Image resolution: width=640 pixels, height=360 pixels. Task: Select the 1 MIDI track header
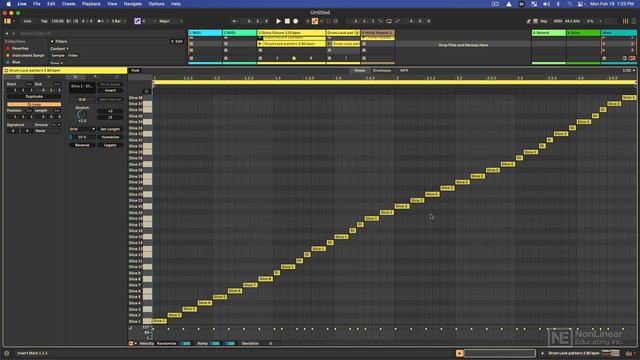click(205, 33)
